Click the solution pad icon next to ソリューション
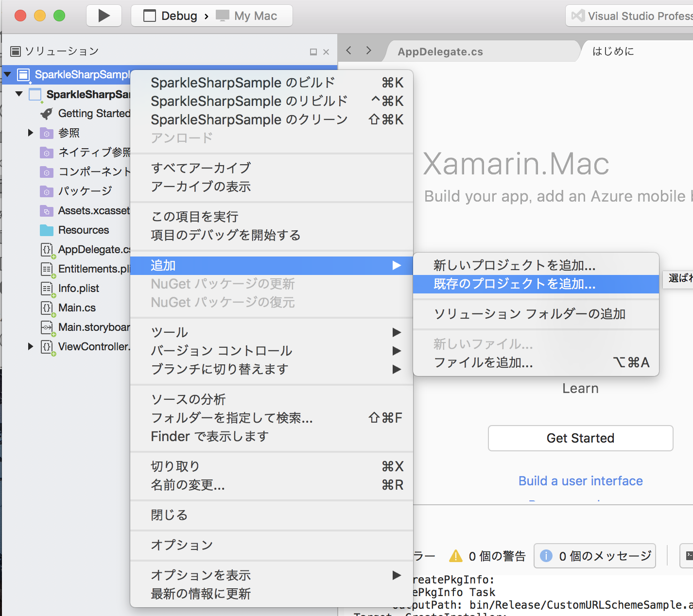 [x=16, y=51]
